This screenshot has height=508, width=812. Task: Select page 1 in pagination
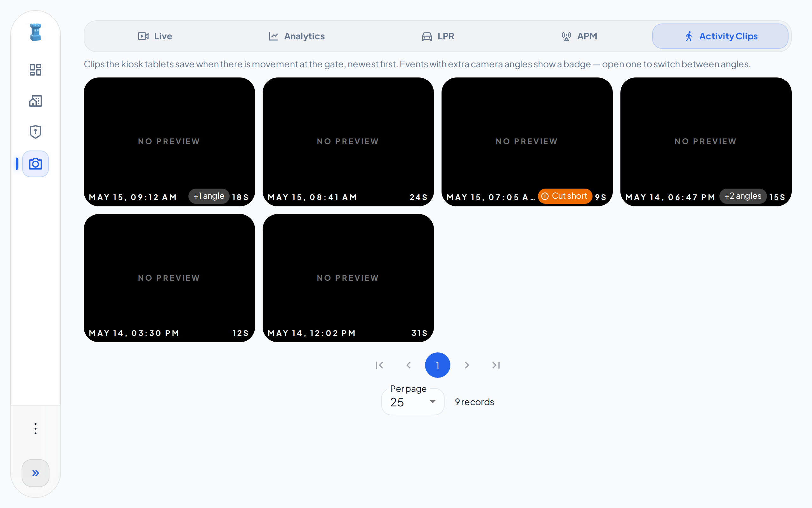(x=437, y=365)
